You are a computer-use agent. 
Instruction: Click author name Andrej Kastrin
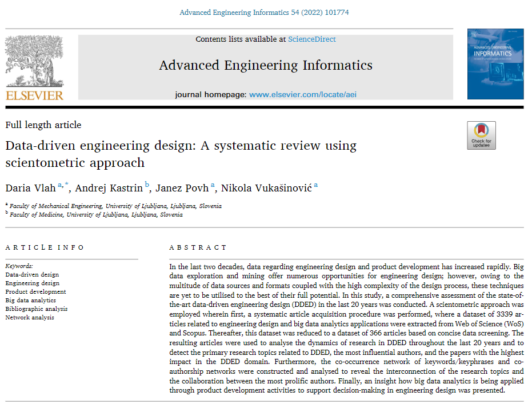tap(109, 188)
